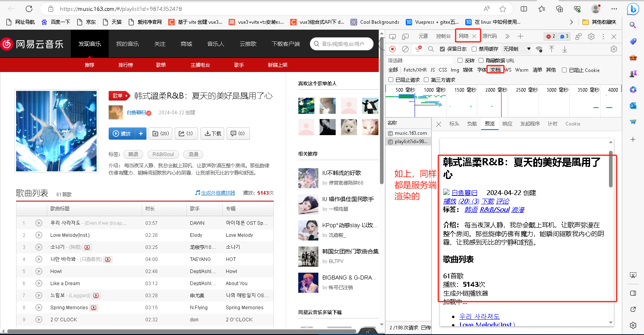Screen dimensions: 644x335
Task: Open 我的音乐 in top navigation
Action: (128, 44)
